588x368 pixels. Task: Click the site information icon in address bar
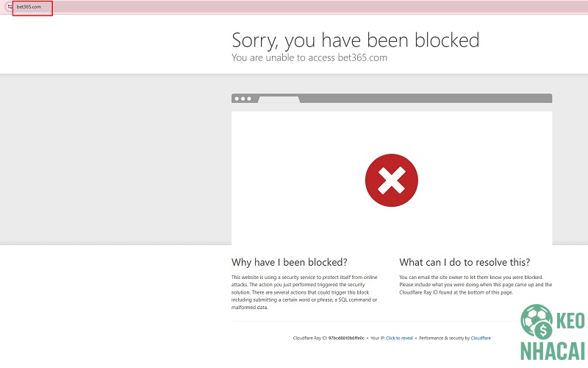(x=10, y=7)
